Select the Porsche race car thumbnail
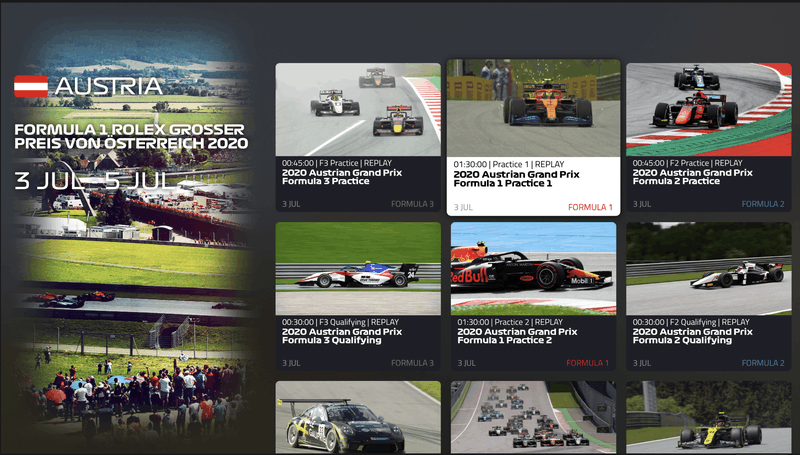Screen dimensions: 800x455 click(358, 418)
